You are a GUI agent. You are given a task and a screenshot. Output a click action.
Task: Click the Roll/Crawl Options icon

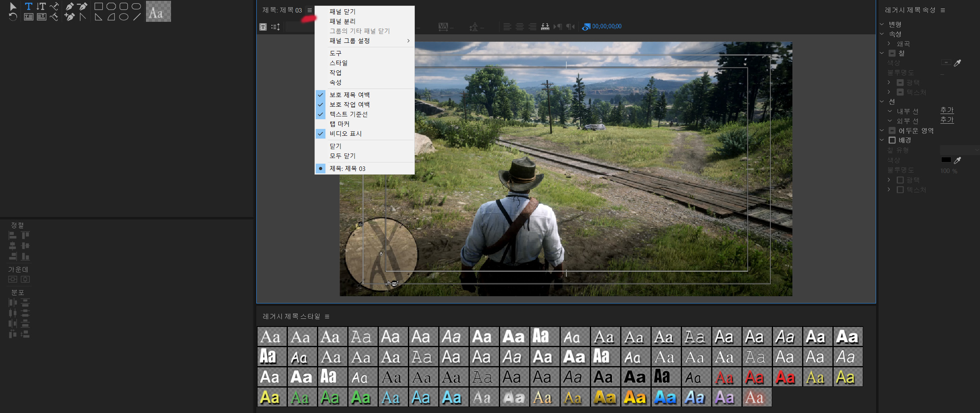pos(276,27)
